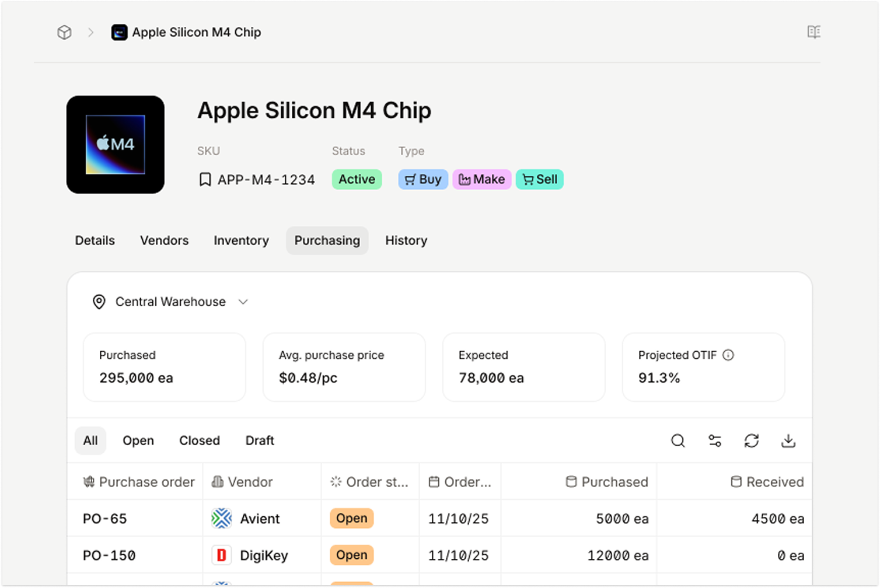Select the Purchasing tab
Viewport: 880px width, 588px height.
point(327,240)
